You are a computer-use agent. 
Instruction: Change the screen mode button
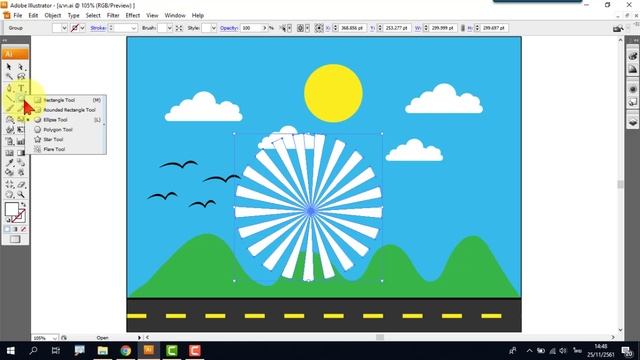15,240
